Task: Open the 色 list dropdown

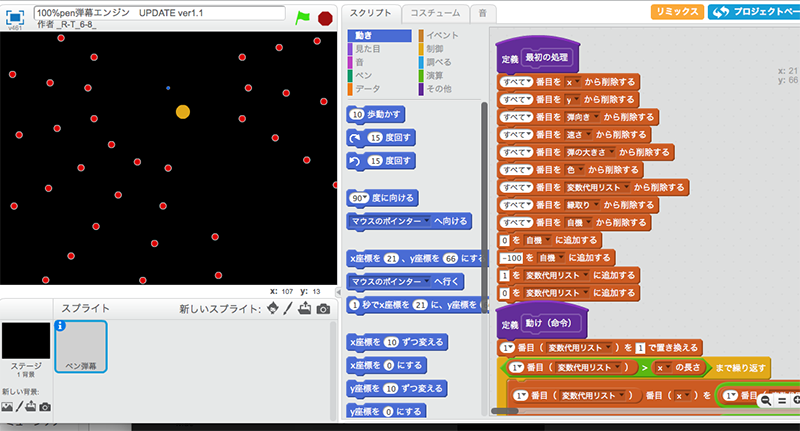Action: [x=574, y=170]
